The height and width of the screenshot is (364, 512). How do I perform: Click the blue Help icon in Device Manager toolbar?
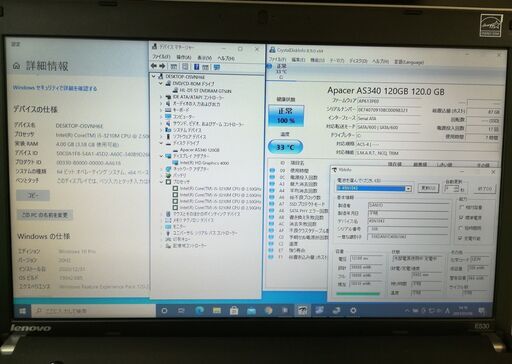197,67
